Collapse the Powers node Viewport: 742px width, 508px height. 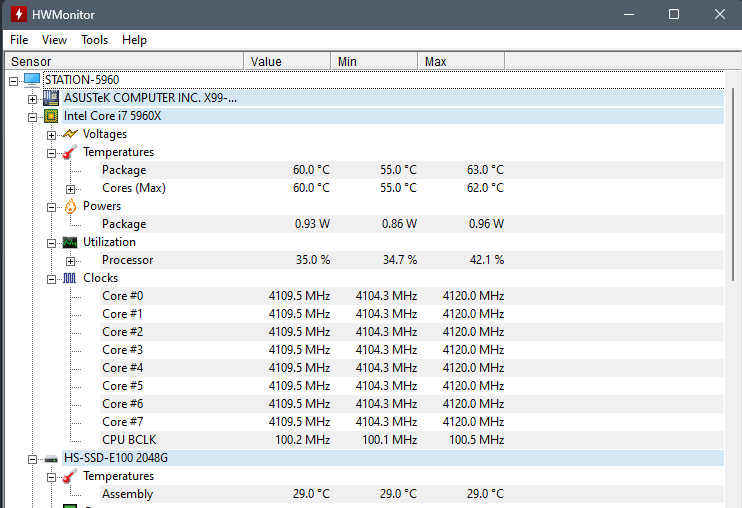tap(51, 207)
